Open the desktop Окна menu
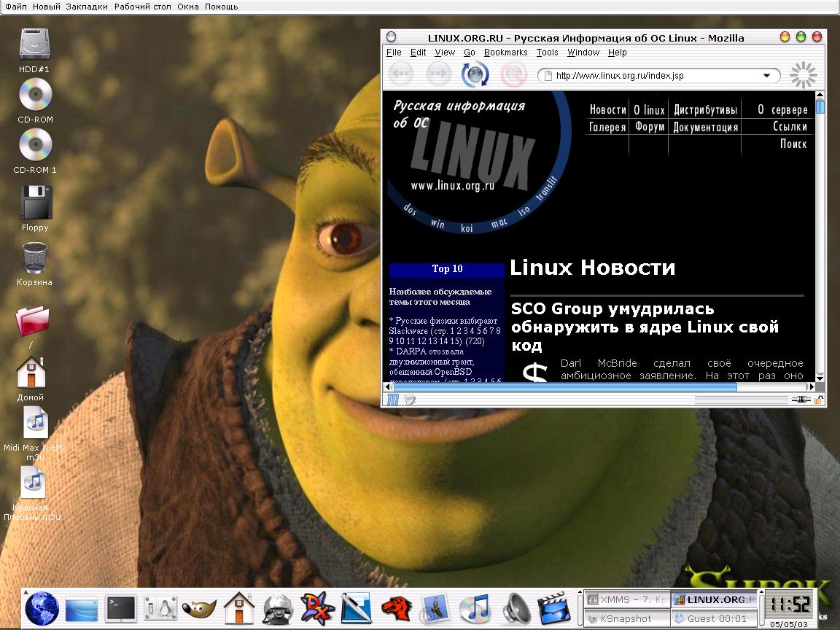 coord(188,7)
